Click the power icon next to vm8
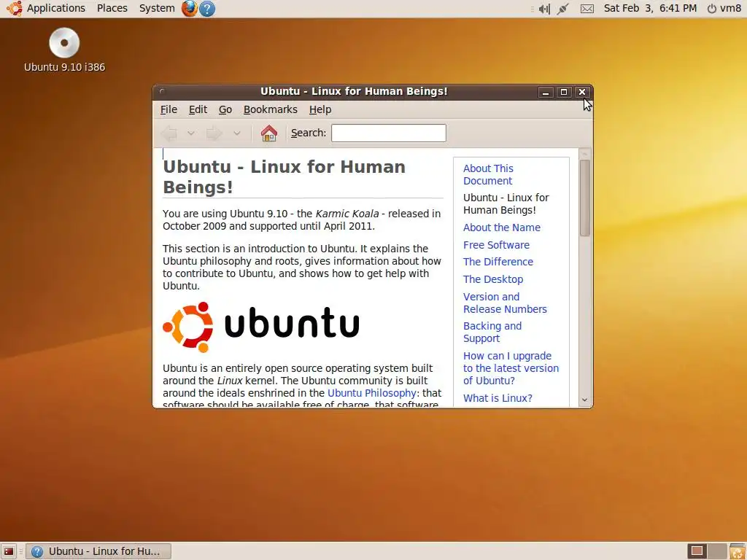This screenshot has width=747, height=560. click(712, 9)
